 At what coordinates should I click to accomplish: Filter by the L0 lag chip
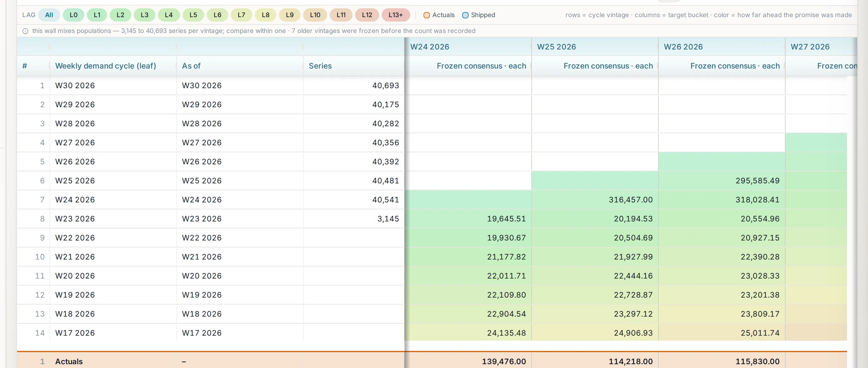pos(74,15)
